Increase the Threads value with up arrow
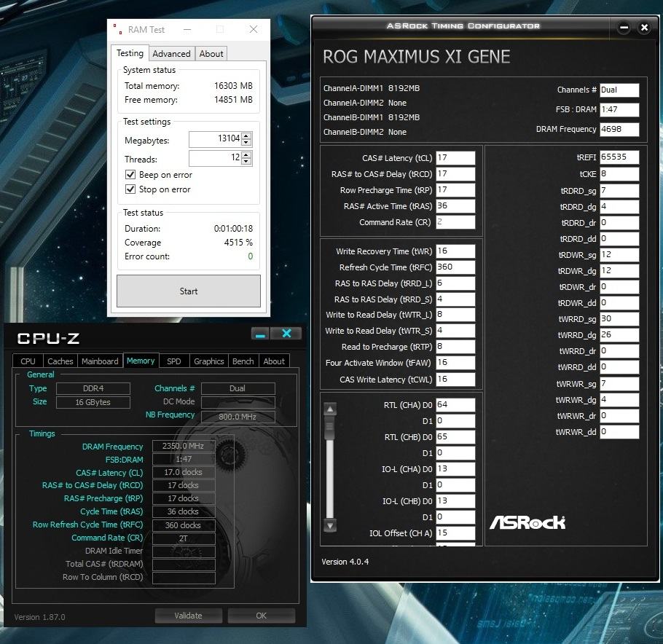The image size is (663, 644). click(246, 154)
